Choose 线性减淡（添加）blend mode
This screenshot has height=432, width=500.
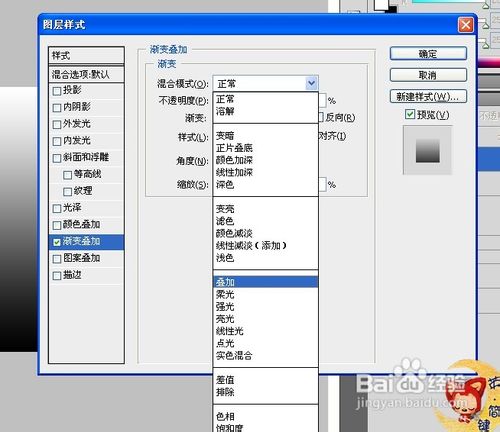coord(266,246)
